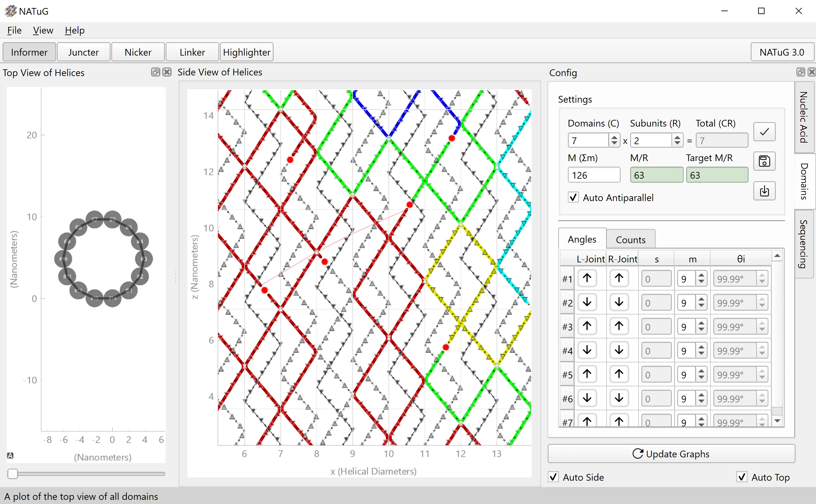Close the Top View of Helices panel
The height and width of the screenshot is (504, 816).
[167, 72]
